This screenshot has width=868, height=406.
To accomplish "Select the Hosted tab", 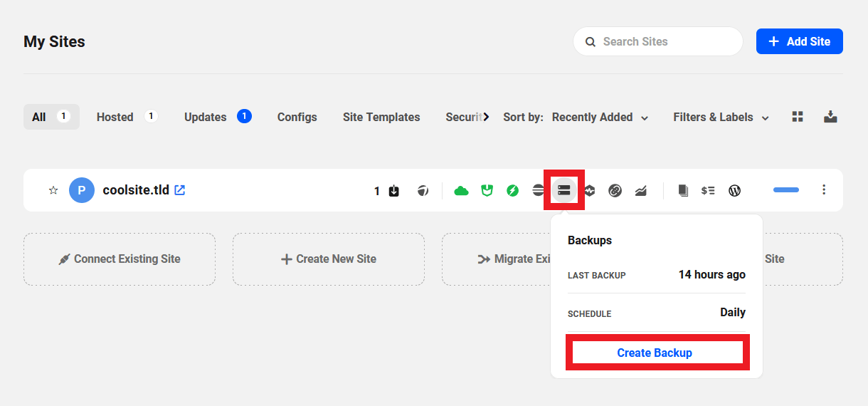I will 127,117.
